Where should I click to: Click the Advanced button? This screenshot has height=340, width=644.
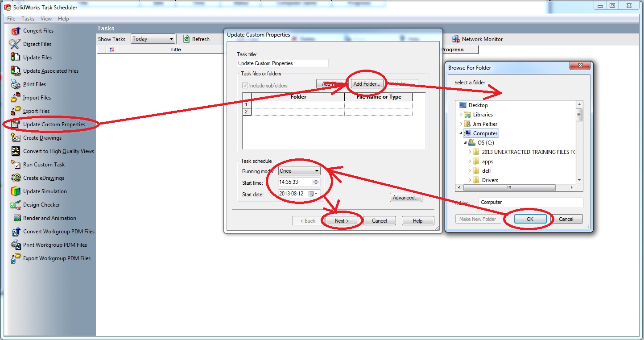click(406, 198)
